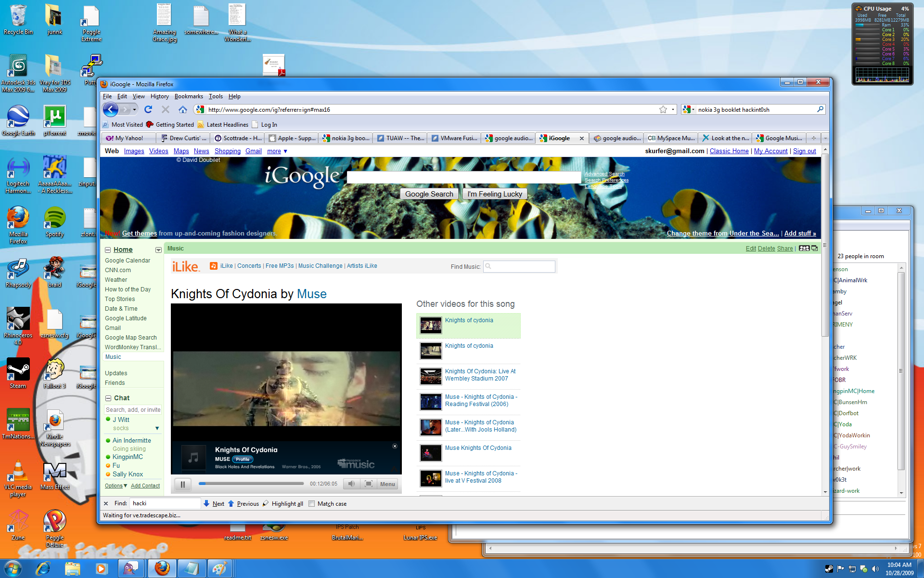The width and height of the screenshot is (924, 578).
Task: Select the Recycle Bin desktop icon
Action: 18,19
